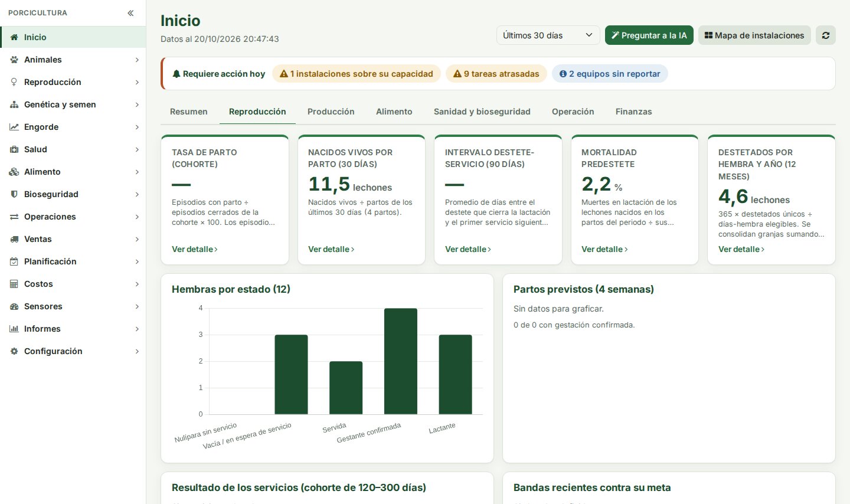Viewport: 850px width, 504px height.
Task: Expand the Salud menu chevron
Action: click(x=137, y=149)
